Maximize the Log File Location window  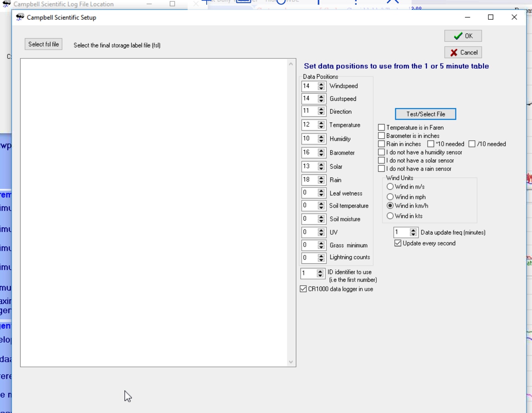[x=172, y=4]
